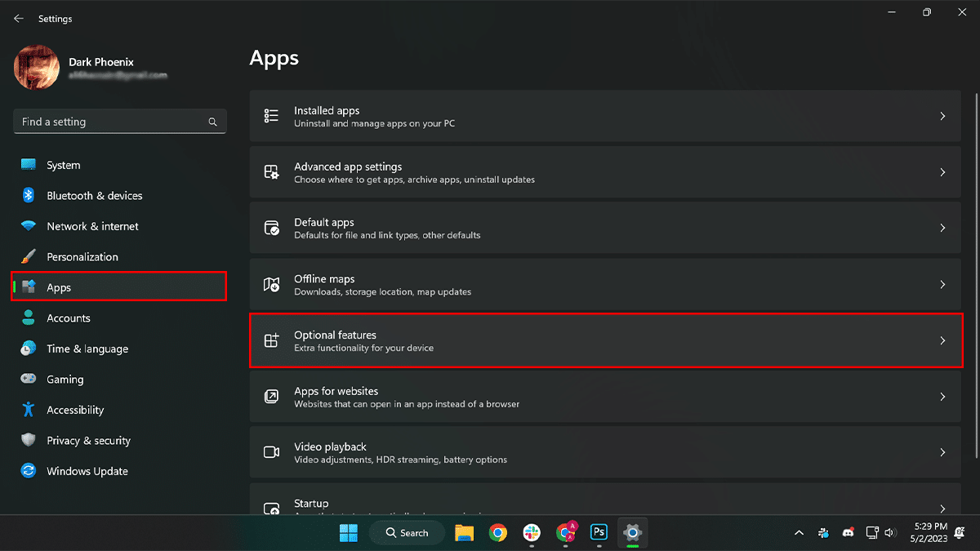The width and height of the screenshot is (980, 551).
Task: Show hidden icons in system tray
Action: click(x=798, y=532)
